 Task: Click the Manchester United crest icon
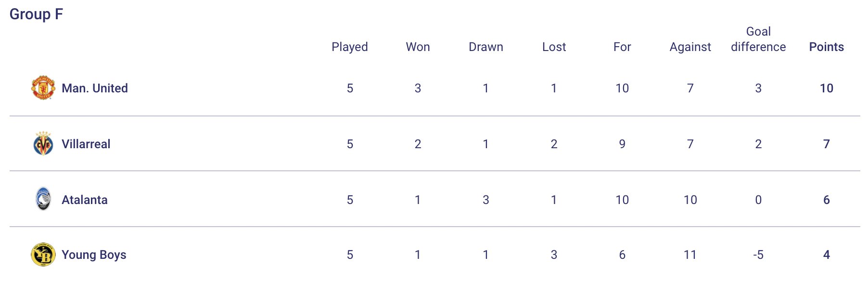pyautogui.click(x=43, y=88)
